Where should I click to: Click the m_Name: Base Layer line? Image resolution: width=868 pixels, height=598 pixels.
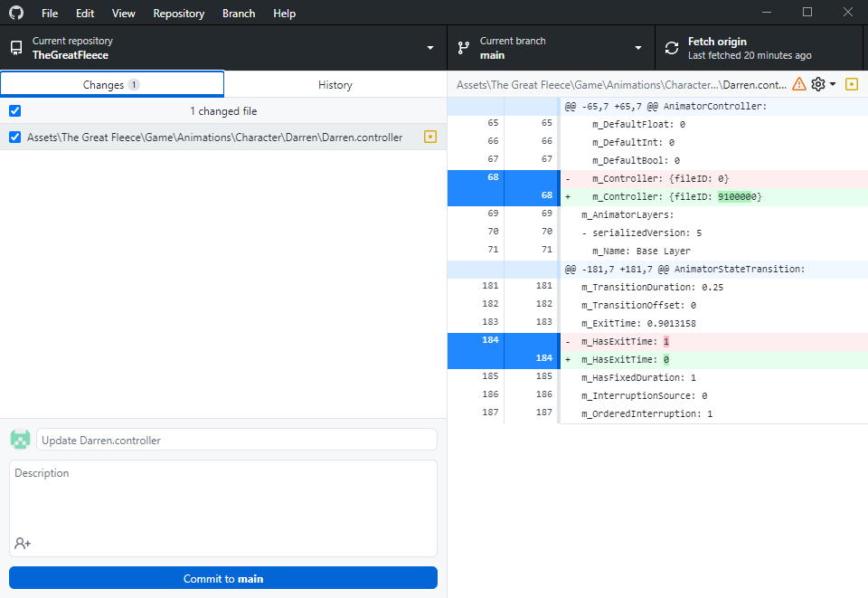(714, 251)
